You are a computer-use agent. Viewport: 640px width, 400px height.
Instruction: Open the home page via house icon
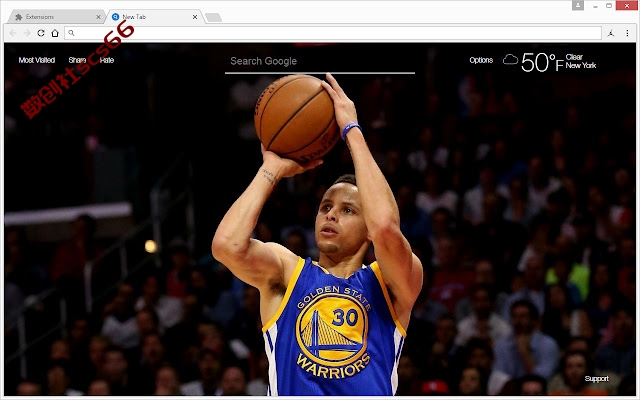(55, 33)
